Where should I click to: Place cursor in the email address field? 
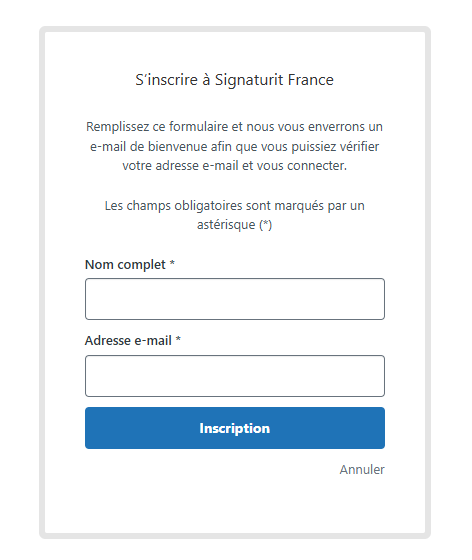(x=235, y=376)
